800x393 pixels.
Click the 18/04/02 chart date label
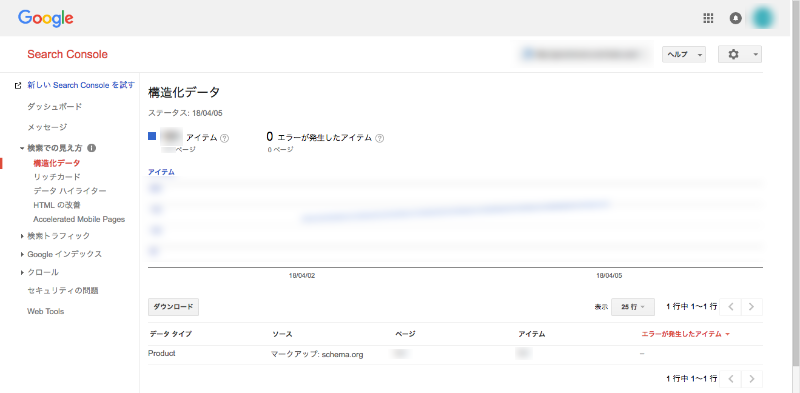(302, 276)
